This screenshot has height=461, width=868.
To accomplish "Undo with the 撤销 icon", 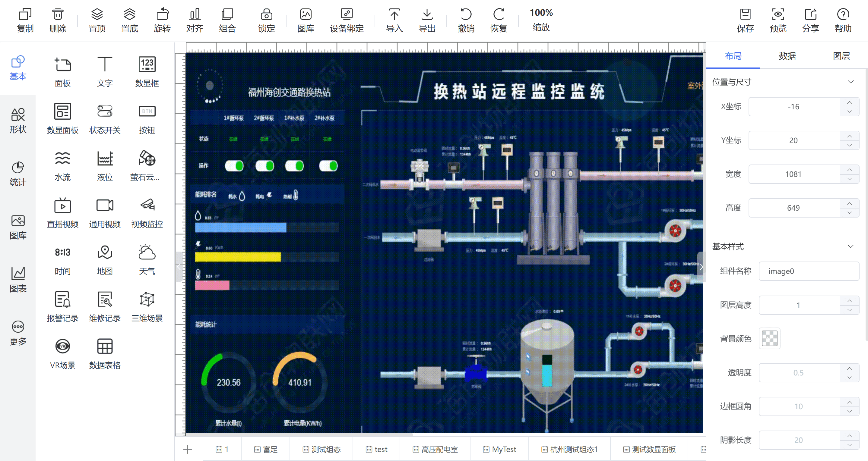I will click(x=466, y=20).
